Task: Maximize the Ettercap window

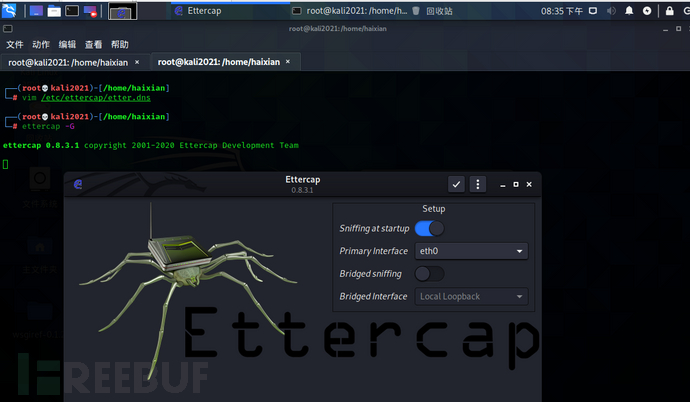Action: (x=516, y=184)
